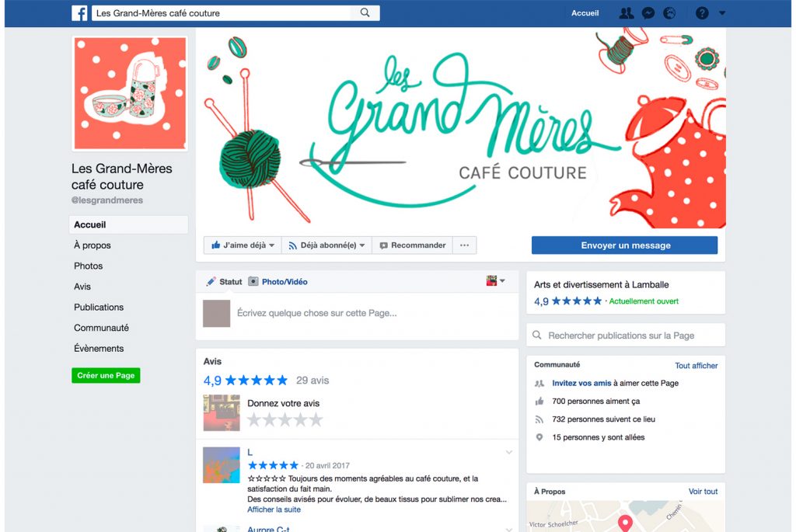The width and height of the screenshot is (796, 532).
Task: Toggle the J'aime déjà like button
Action: [x=243, y=245]
